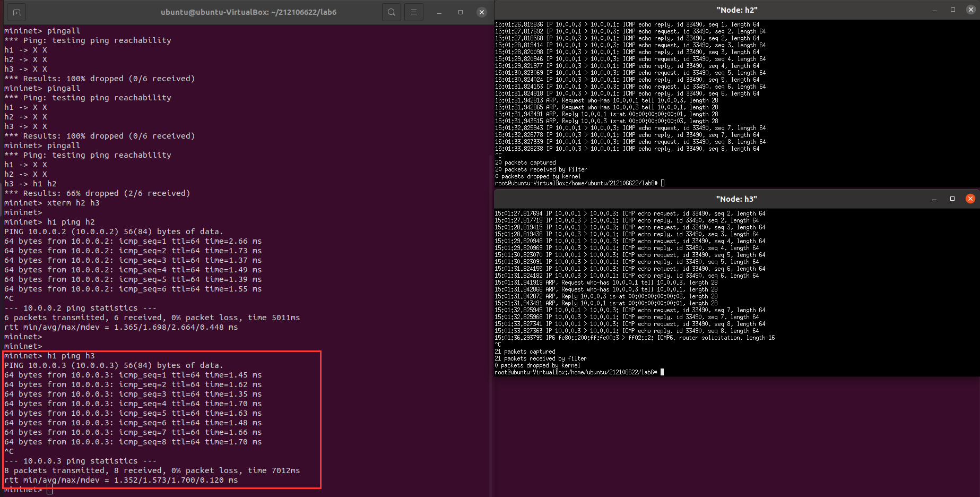Click the "PING 10.0.0.3 (10.0.0.3) 56(84)" line

(x=114, y=365)
